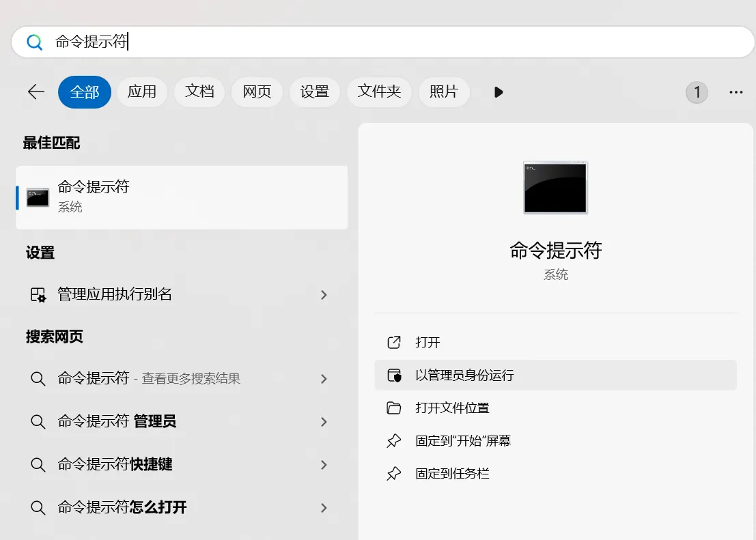Expand more search filters with the arrow
Image resolution: width=756 pixels, height=540 pixels.
coord(498,92)
